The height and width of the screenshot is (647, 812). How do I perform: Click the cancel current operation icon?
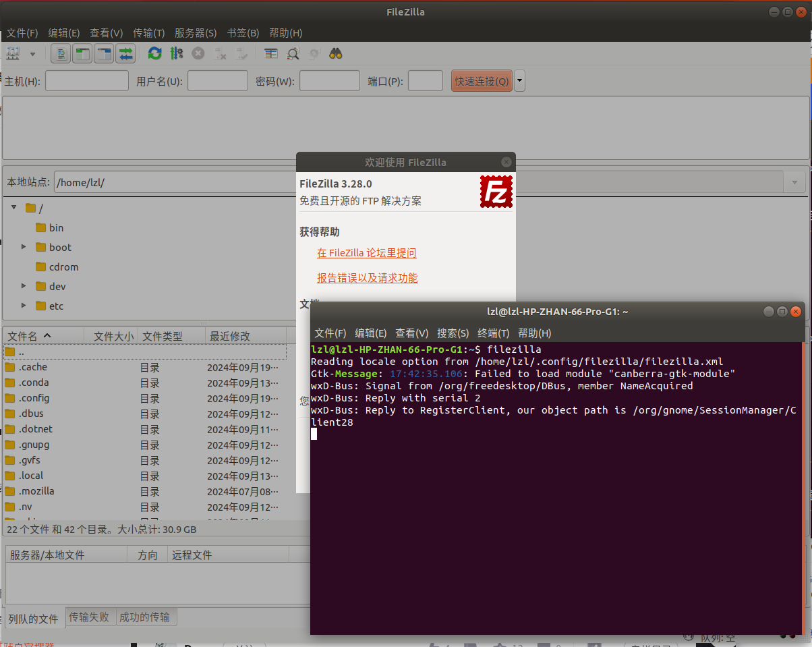[197, 53]
